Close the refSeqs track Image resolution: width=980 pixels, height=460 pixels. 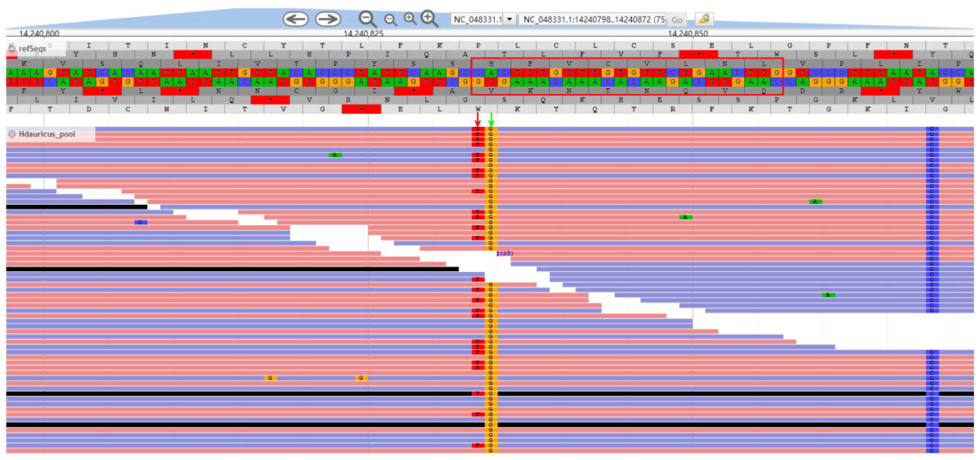[x=12, y=48]
